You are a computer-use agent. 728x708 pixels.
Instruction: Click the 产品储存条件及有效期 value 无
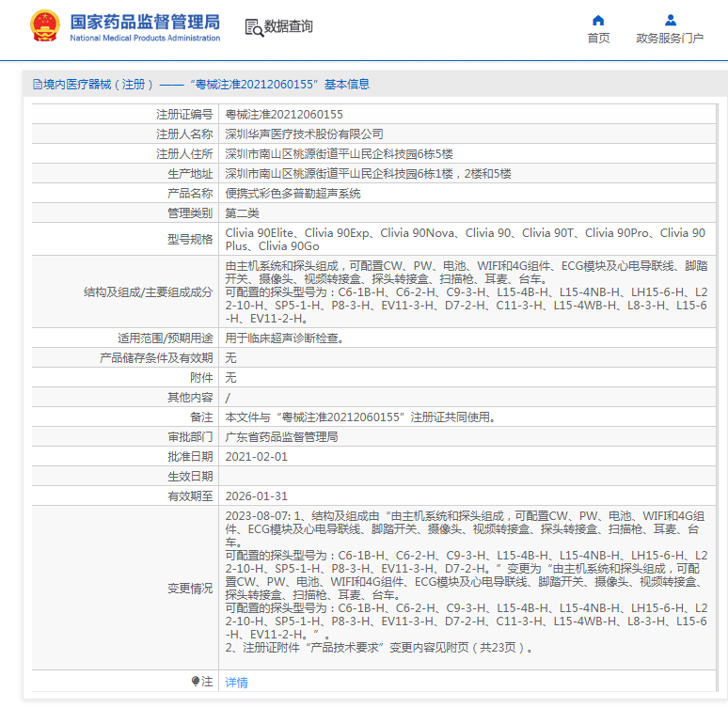(230, 358)
